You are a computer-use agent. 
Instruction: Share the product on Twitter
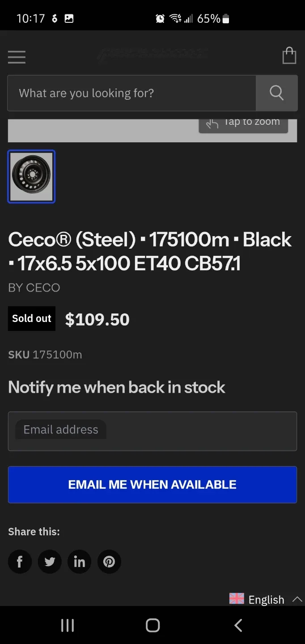point(50,561)
